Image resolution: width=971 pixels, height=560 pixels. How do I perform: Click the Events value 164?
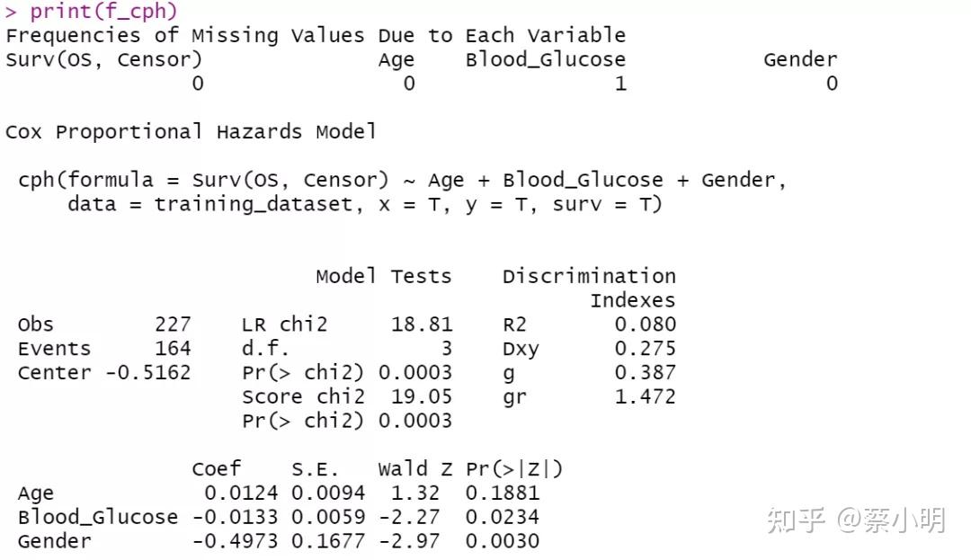tap(173, 349)
